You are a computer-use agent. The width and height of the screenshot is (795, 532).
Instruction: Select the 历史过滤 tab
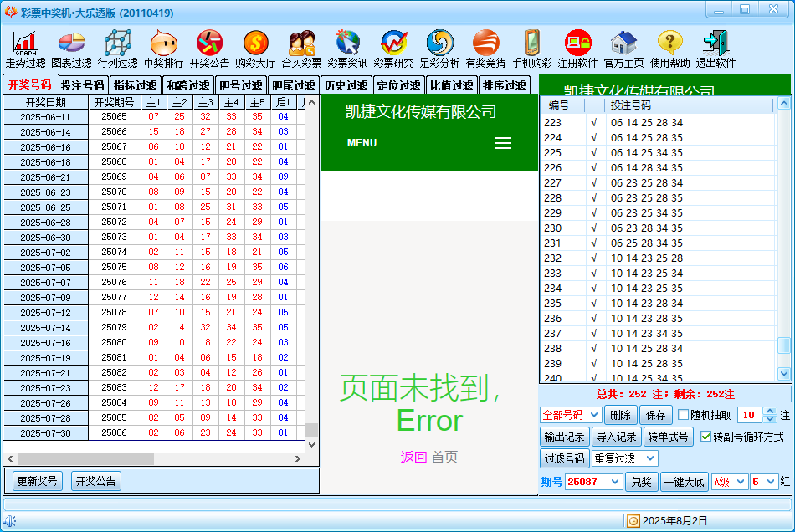click(346, 85)
